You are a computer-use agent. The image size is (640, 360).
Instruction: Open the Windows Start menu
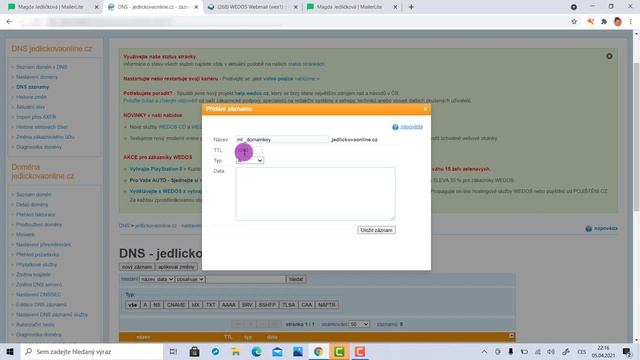point(10,351)
